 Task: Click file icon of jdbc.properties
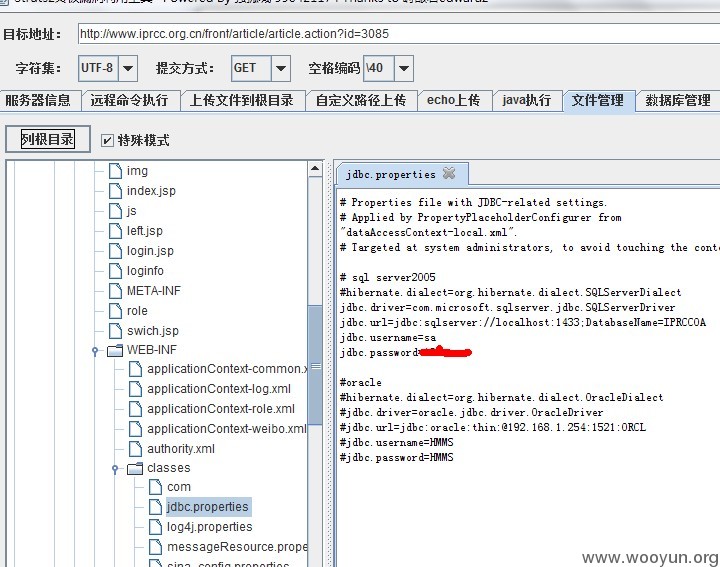[x=156, y=507]
